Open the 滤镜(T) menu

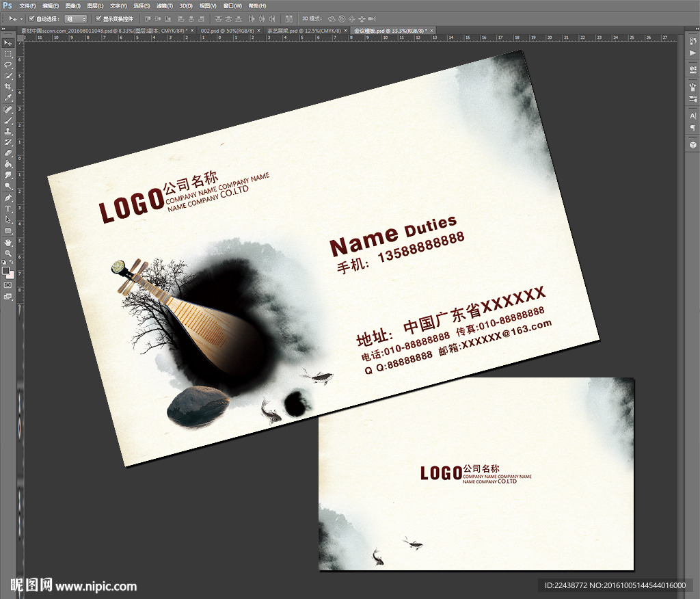tap(164, 5)
